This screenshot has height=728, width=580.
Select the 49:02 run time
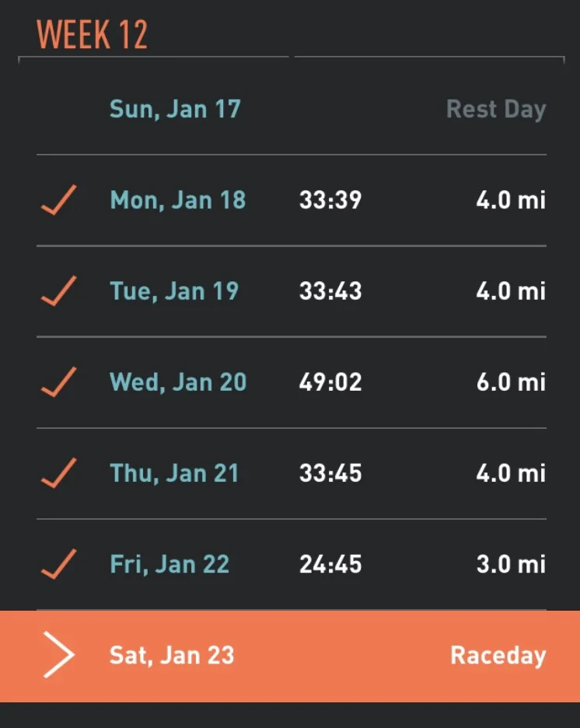[330, 382]
